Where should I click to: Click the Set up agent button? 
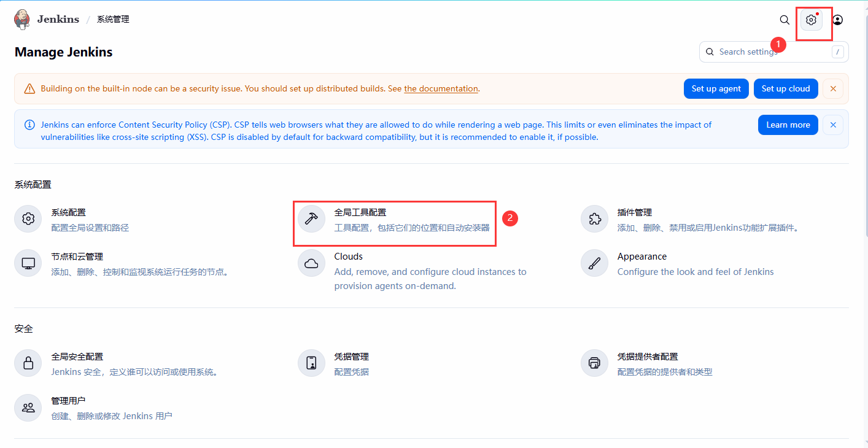coord(716,88)
